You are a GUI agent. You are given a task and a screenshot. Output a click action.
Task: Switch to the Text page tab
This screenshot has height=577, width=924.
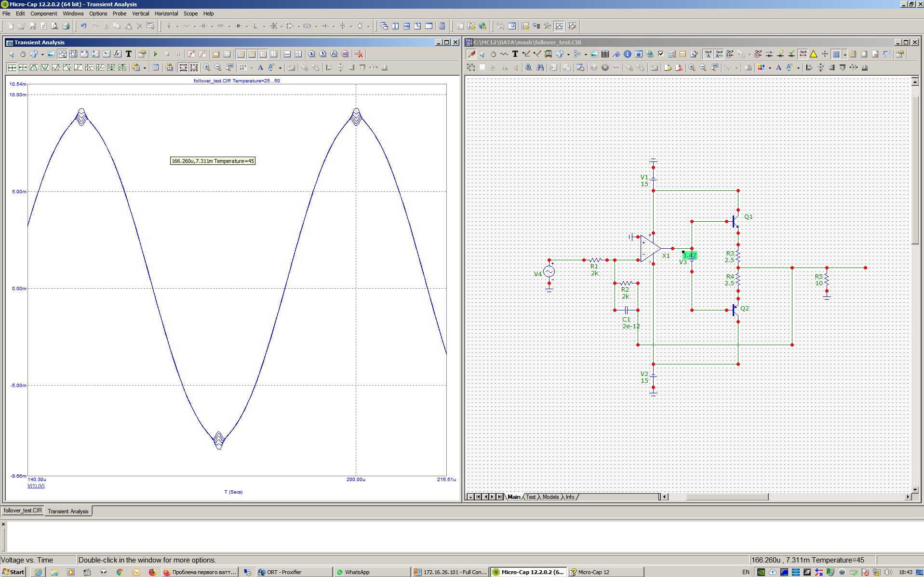tap(531, 497)
